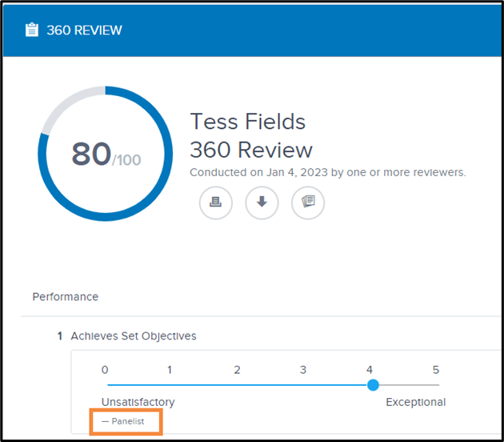Click the conducted on Jan 4, 2023 text
504x442 pixels.
tap(328, 172)
